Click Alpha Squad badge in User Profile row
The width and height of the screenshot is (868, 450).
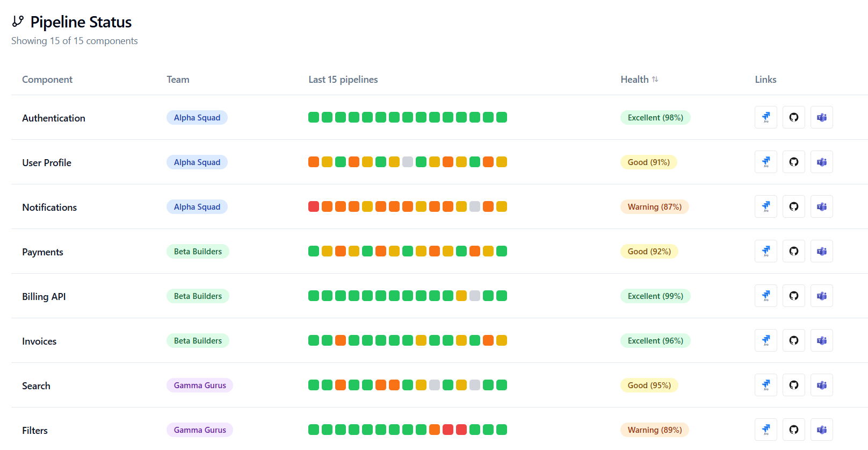pos(197,162)
